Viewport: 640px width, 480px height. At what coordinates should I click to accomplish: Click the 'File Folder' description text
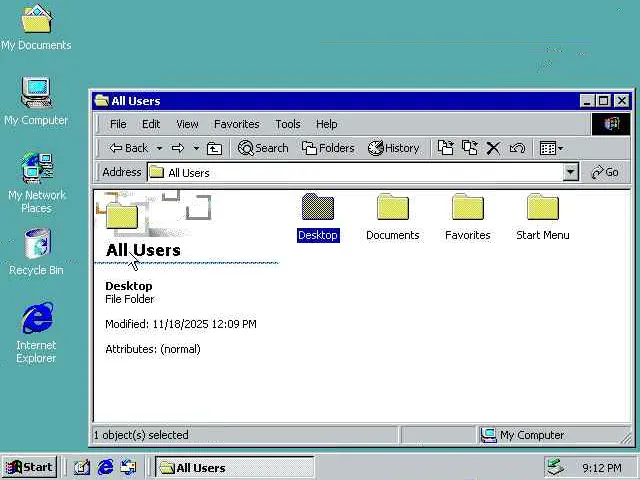click(130, 299)
